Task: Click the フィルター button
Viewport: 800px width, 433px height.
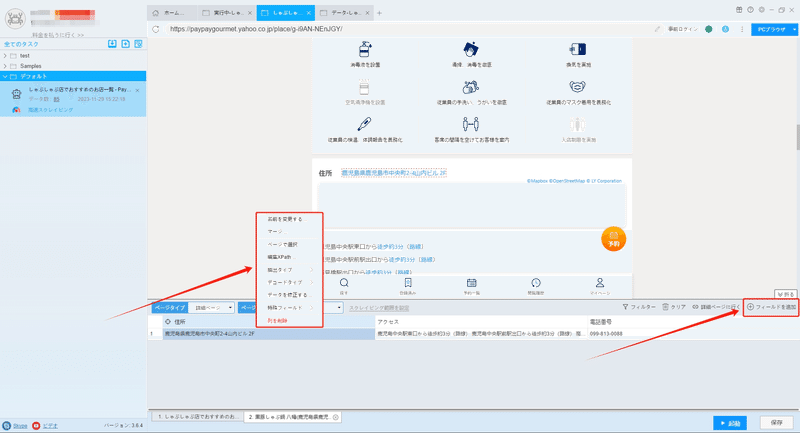Action: [x=639, y=307]
